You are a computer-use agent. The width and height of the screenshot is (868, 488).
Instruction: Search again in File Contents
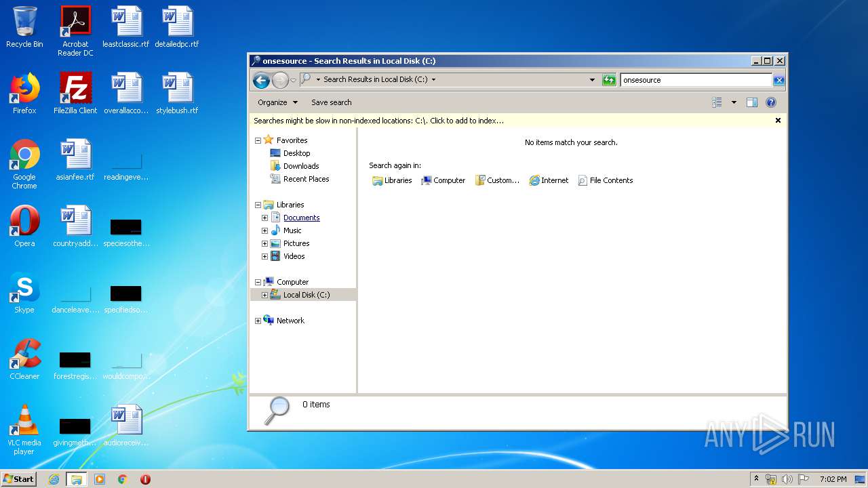(x=605, y=180)
